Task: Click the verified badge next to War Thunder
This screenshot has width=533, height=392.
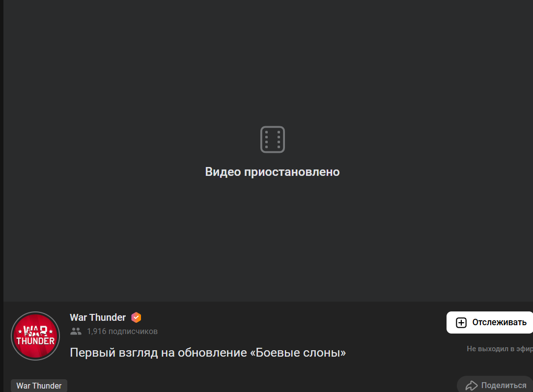Action: 136,317
